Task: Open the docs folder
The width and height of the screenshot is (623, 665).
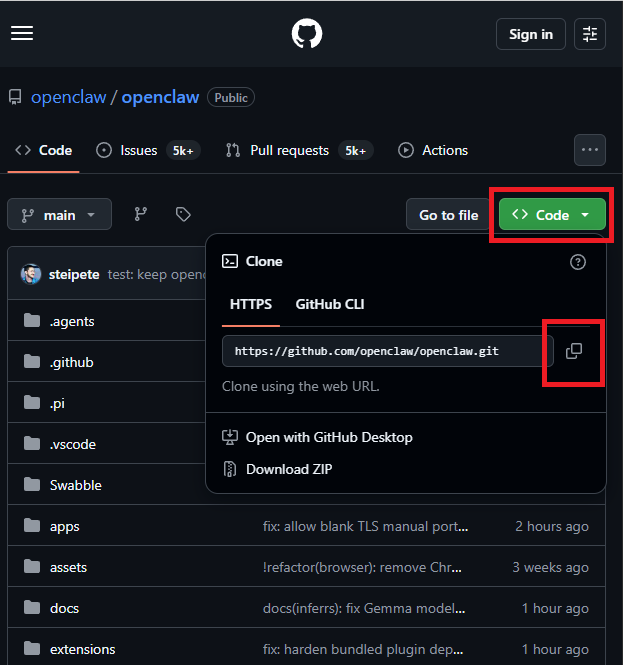Action: (64, 608)
